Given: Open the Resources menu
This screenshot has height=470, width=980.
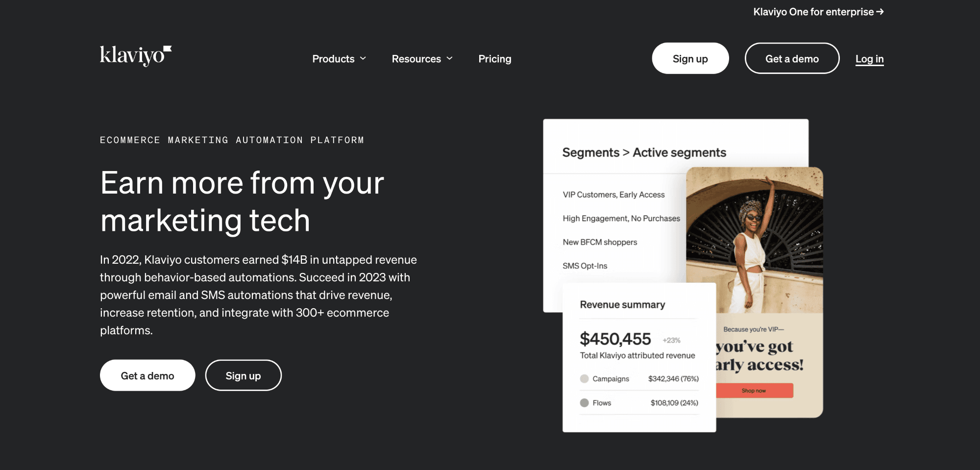Looking at the screenshot, I should 416,59.
